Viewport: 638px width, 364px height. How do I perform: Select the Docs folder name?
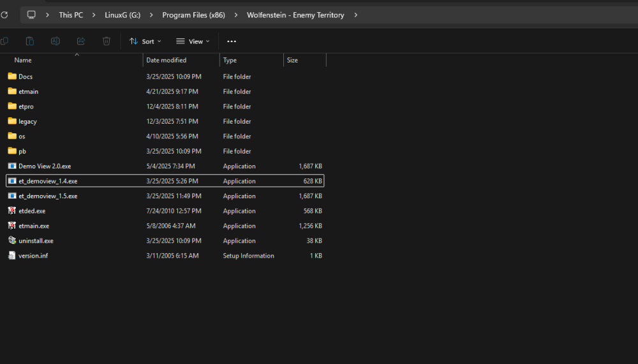[26, 76]
